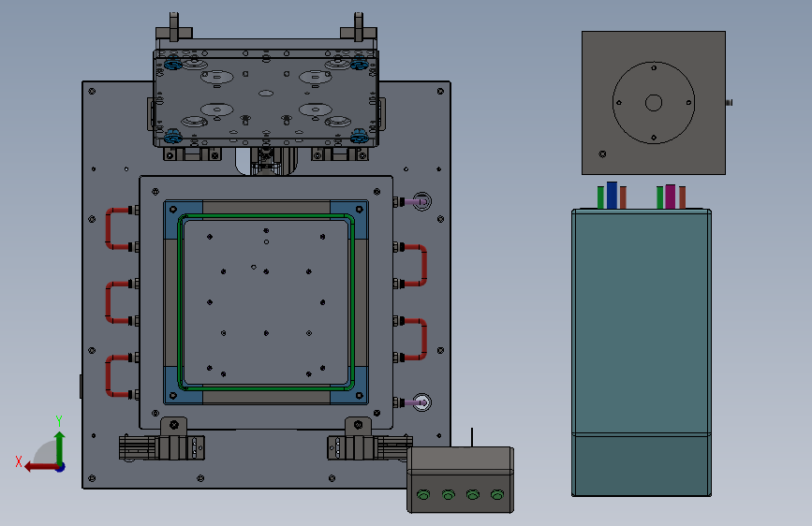Select the bottom-right blue corner block
The height and width of the screenshot is (526, 812).
[x=360, y=395]
